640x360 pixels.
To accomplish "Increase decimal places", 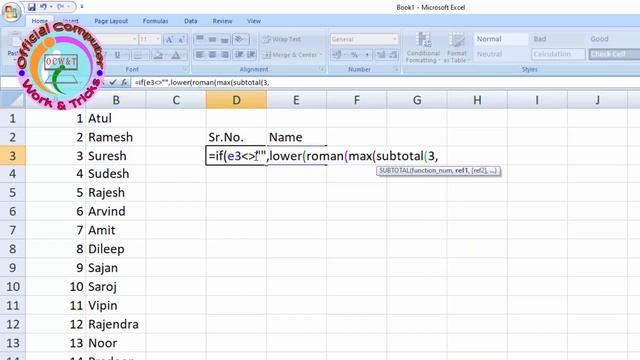I will click(381, 55).
